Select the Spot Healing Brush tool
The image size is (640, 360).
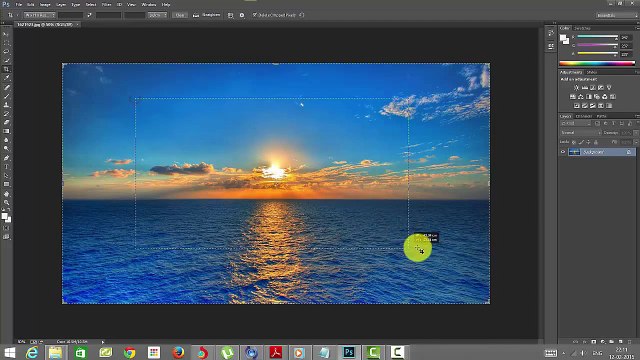pyautogui.click(x=6, y=87)
